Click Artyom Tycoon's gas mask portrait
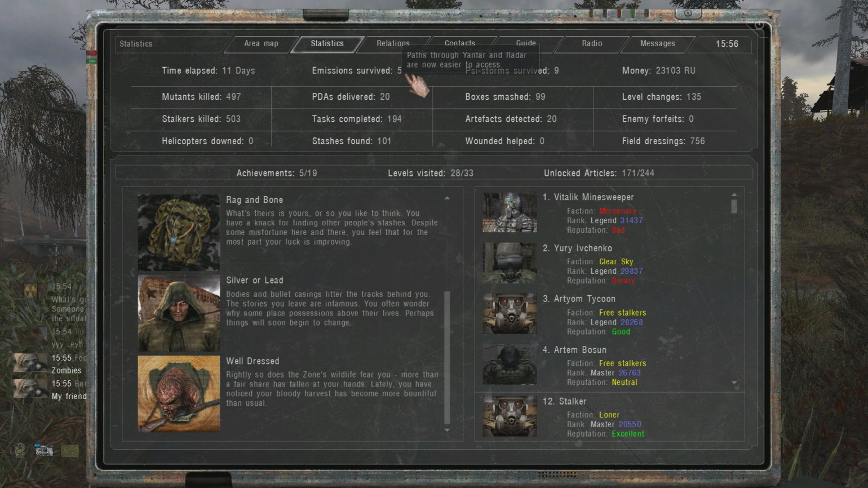The width and height of the screenshot is (868, 488). (x=510, y=313)
